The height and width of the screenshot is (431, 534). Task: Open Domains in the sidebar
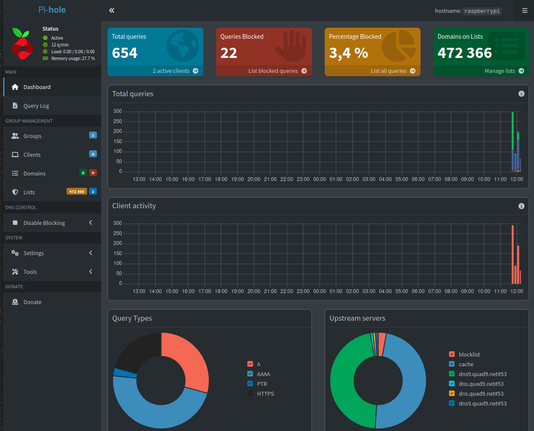(x=52, y=173)
